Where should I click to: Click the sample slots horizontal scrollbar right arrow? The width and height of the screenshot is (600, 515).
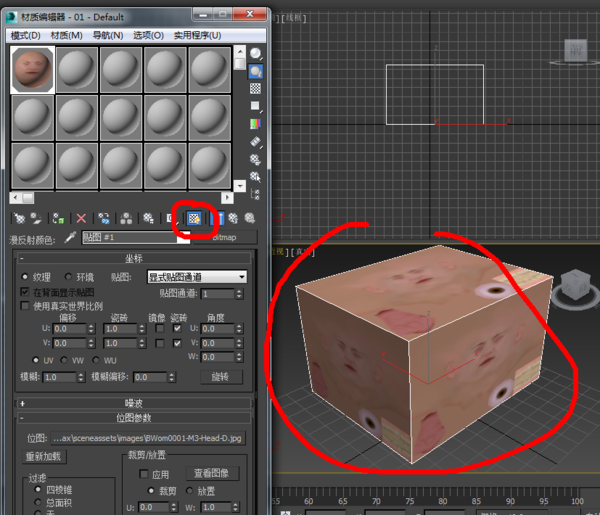[228, 197]
